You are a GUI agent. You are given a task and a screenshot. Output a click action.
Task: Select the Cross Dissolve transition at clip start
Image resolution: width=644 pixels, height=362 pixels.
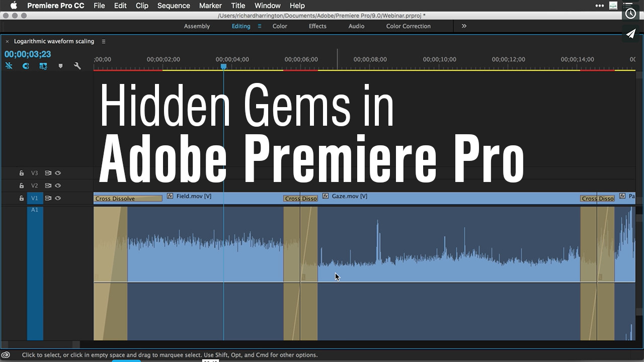128,199
